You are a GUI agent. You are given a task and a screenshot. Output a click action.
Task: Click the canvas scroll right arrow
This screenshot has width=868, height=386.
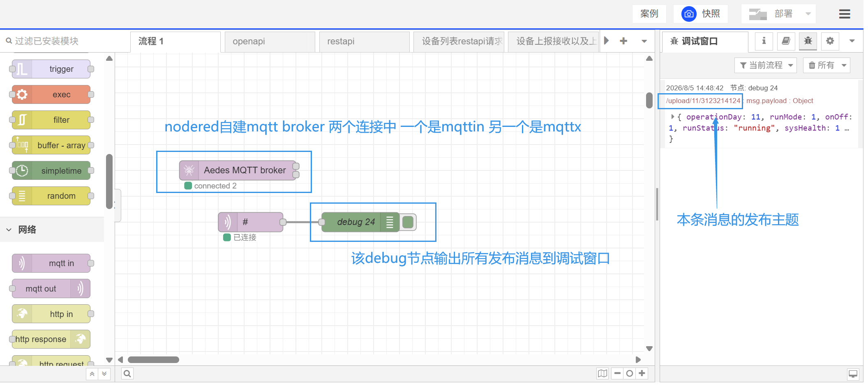pyautogui.click(x=638, y=360)
